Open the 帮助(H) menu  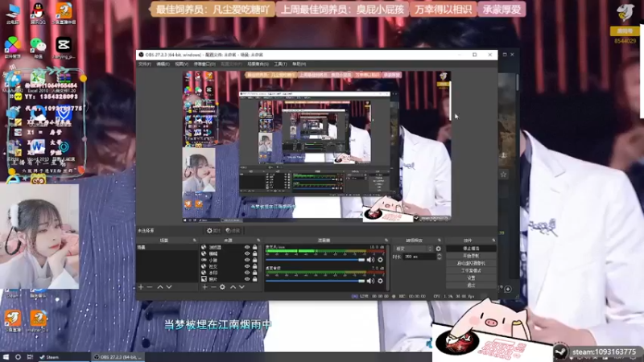point(299,64)
